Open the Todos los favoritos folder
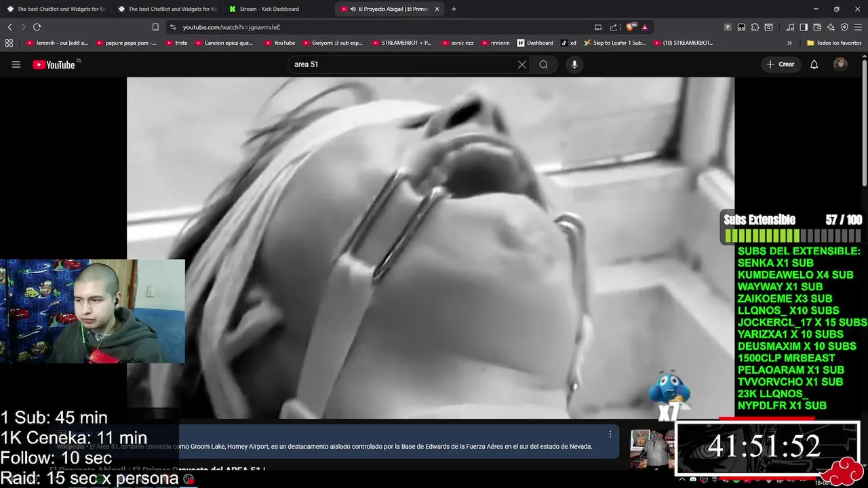The width and height of the screenshot is (868, 488). [834, 43]
